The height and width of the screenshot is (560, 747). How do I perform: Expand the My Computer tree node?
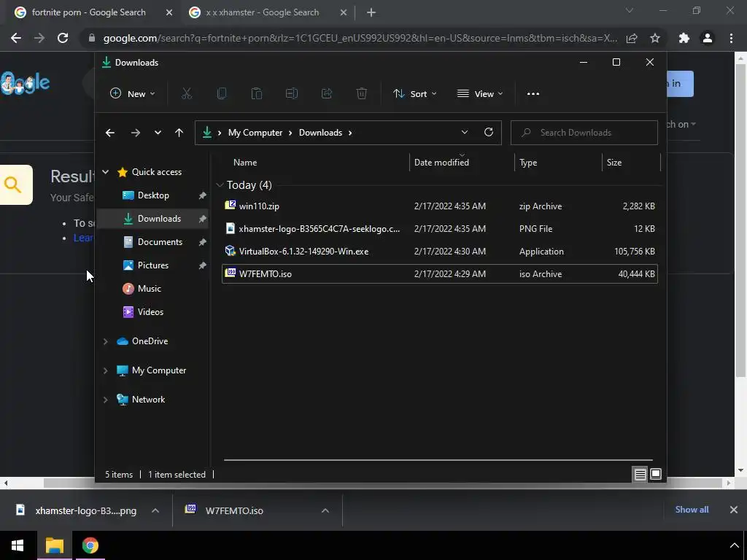pyautogui.click(x=105, y=370)
